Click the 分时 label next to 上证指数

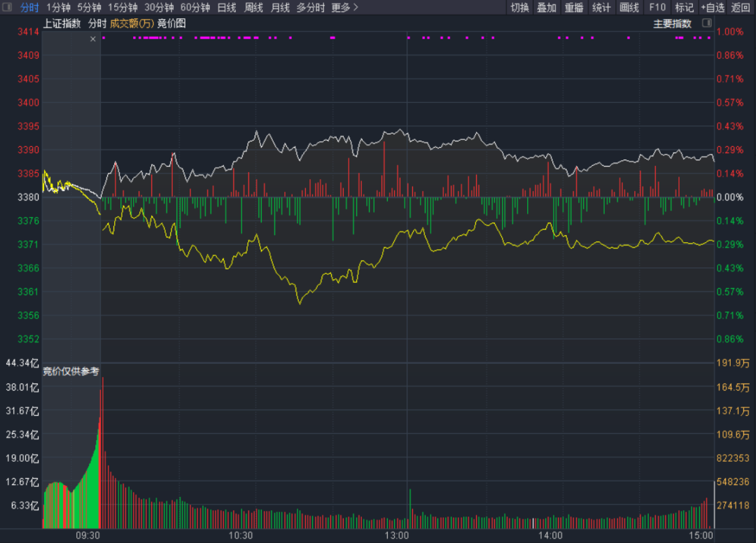[97, 24]
